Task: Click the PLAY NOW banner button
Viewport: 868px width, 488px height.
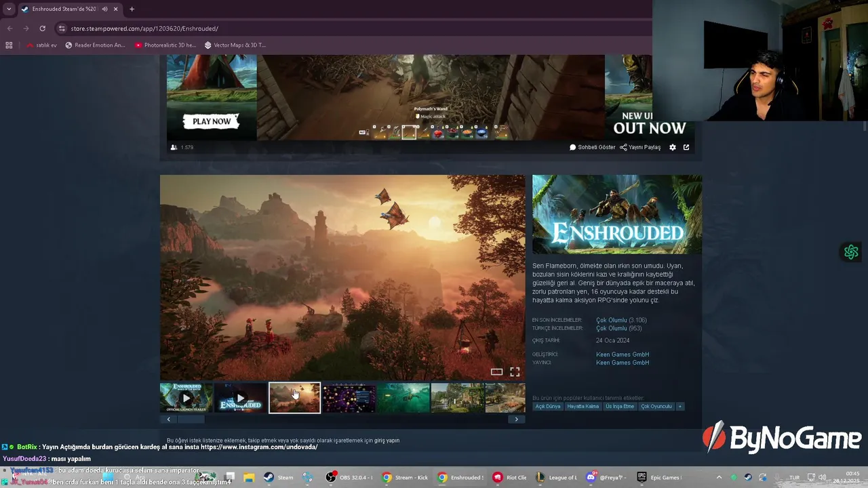Action: (x=212, y=121)
